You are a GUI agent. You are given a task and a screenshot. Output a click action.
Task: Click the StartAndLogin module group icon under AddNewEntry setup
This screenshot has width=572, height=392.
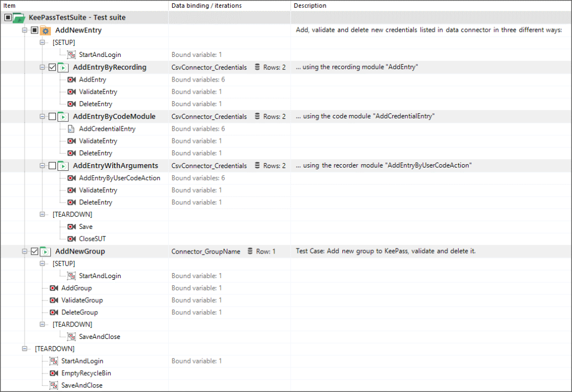[72, 55]
